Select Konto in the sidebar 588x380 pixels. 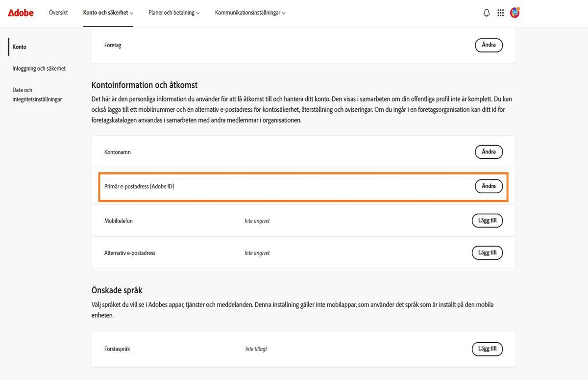(x=19, y=47)
